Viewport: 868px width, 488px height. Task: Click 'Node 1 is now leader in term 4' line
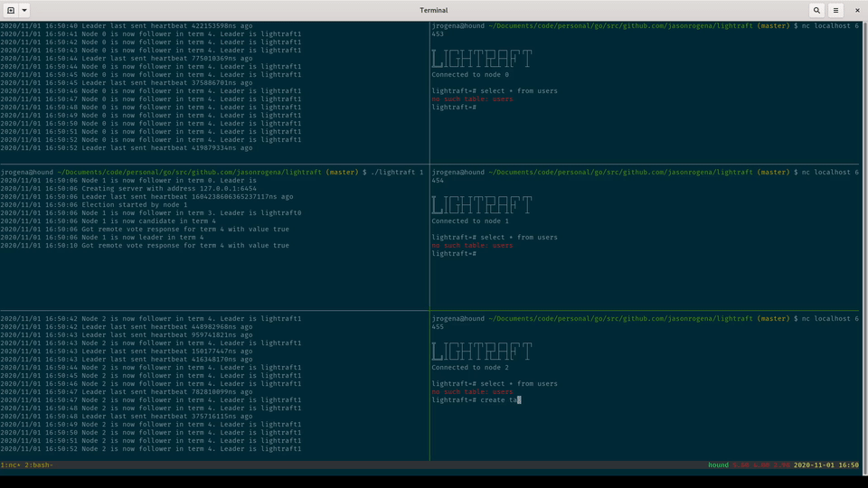102,238
